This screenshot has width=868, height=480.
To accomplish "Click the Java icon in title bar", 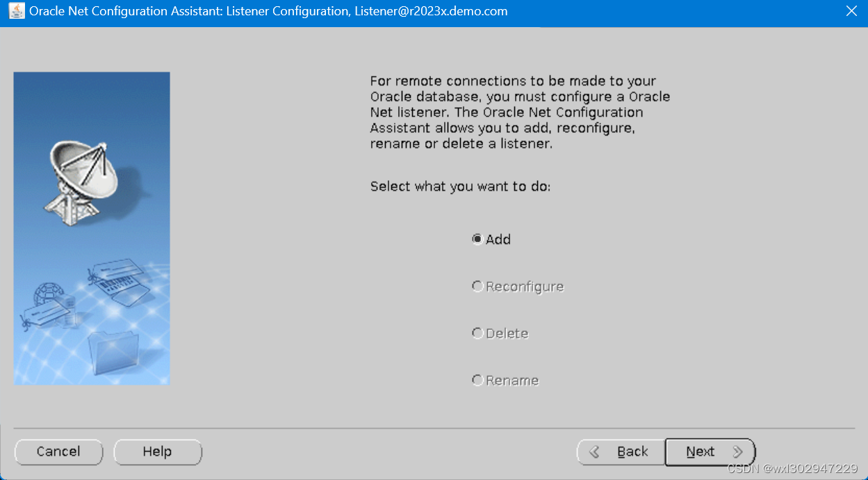I will (17, 11).
